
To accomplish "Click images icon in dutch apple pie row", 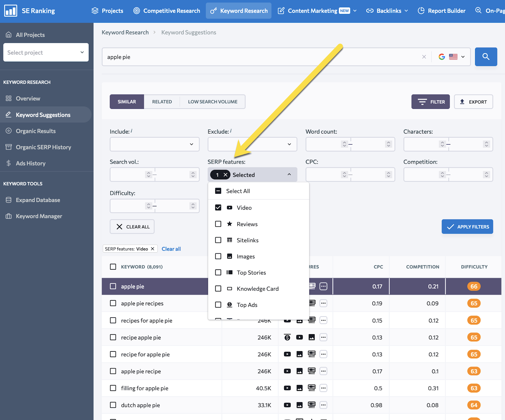I will 300,405.
